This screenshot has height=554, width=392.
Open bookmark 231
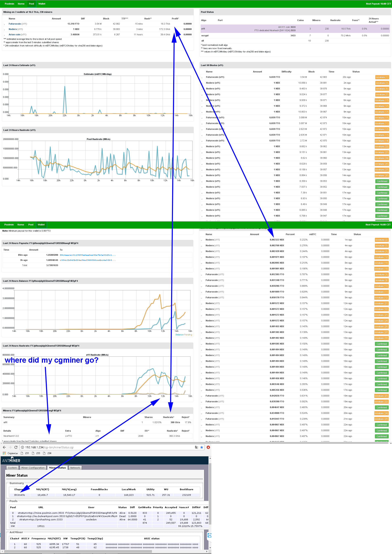tap(25, 453)
